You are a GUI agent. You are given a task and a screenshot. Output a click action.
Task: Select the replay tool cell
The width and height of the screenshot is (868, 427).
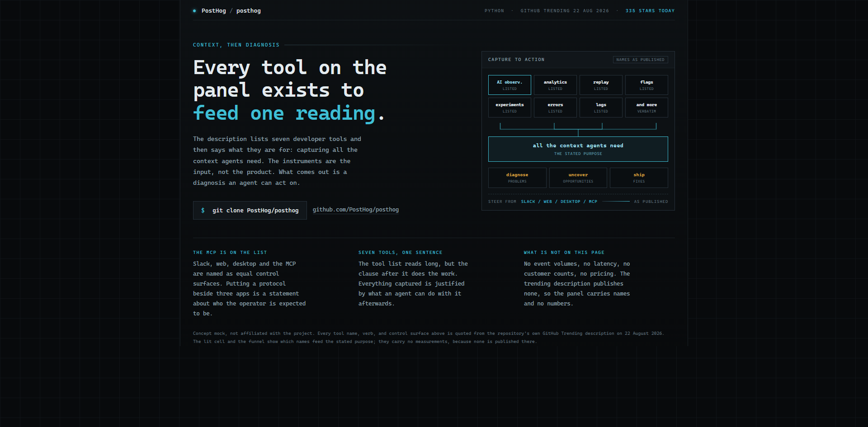[601, 85]
